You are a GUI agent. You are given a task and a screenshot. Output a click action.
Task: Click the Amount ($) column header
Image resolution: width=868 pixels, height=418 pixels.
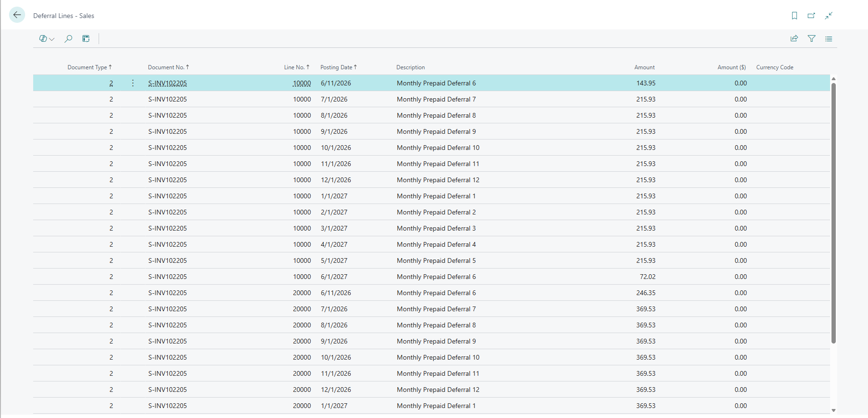click(731, 67)
